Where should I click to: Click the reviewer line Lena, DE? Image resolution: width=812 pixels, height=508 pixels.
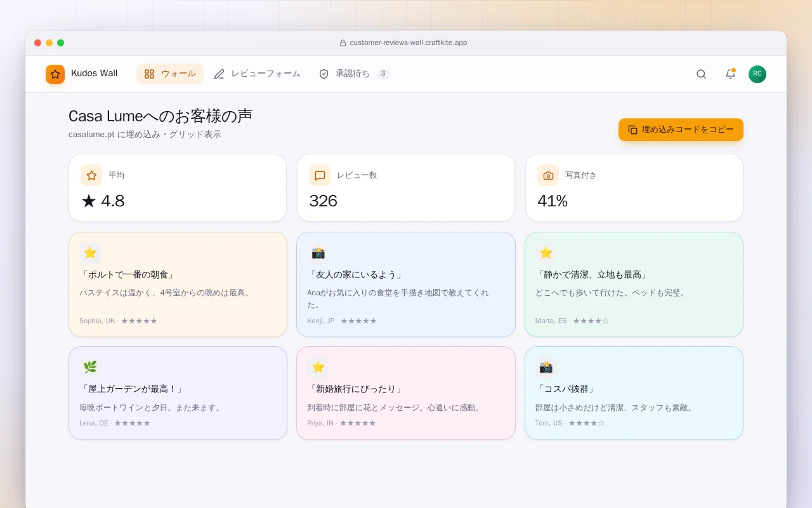click(115, 423)
